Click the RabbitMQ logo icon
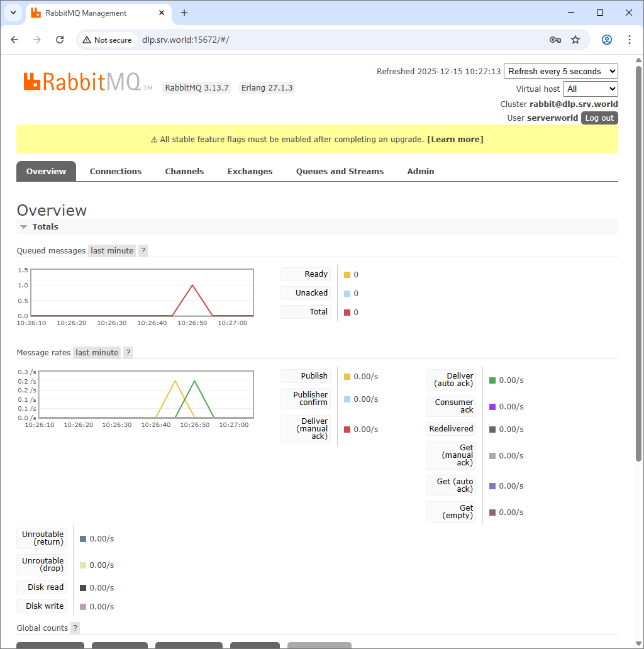 pos(31,81)
